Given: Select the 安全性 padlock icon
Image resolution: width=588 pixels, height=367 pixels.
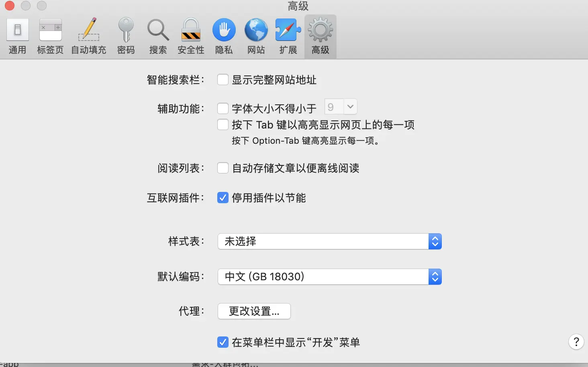Looking at the screenshot, I should (x=191, y=37).
